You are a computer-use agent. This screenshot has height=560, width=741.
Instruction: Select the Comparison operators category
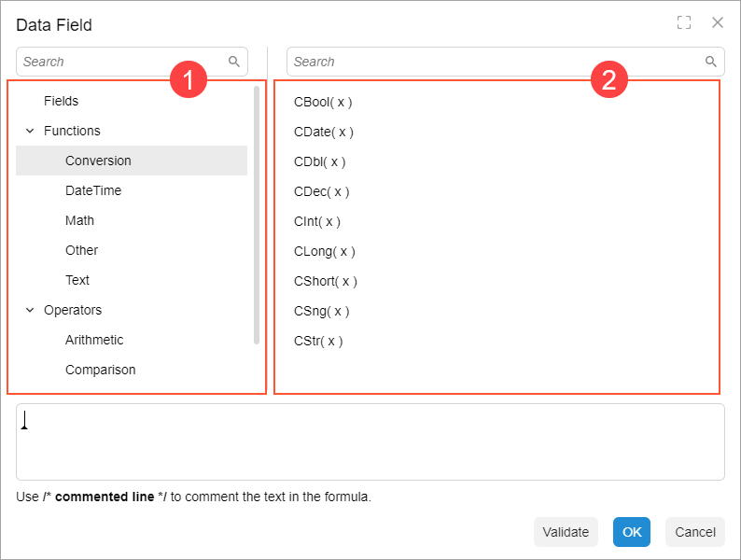pos(100,370)
